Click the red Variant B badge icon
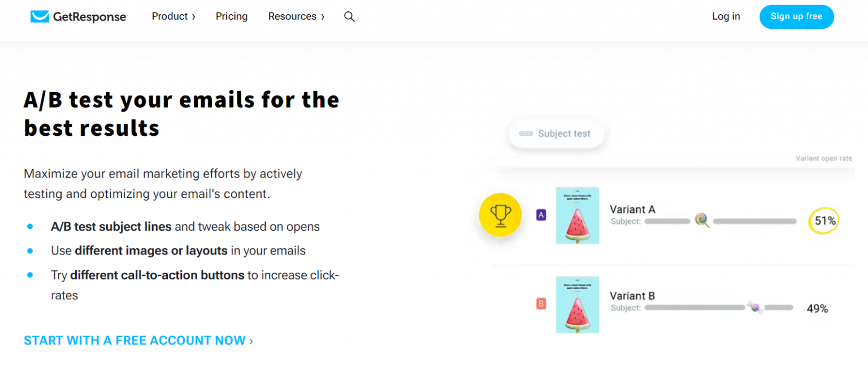 click(541, 303)
